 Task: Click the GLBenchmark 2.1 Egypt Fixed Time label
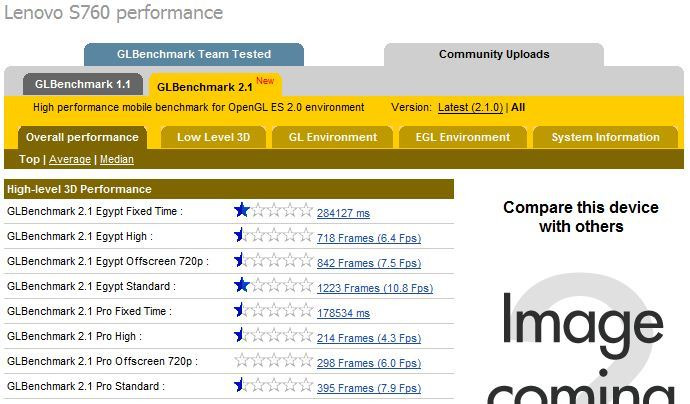point(95,211)
